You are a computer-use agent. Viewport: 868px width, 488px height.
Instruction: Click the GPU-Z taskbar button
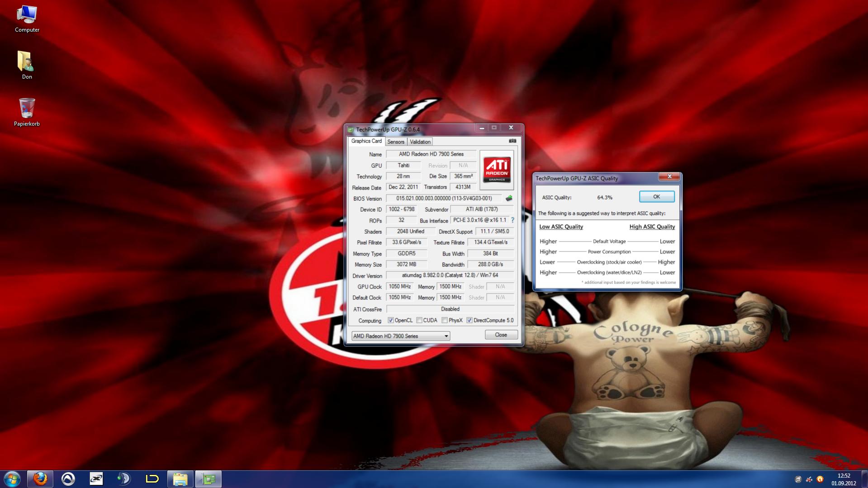click(209, 479)
